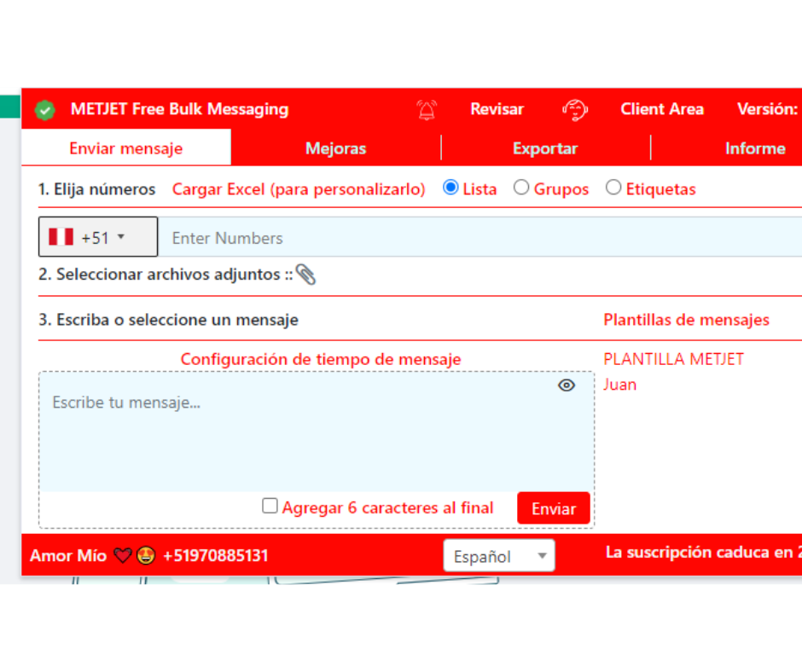Click the La suscripción caduca en notice
The width and height of the screenshot is (802, 672).
point(704,553)
